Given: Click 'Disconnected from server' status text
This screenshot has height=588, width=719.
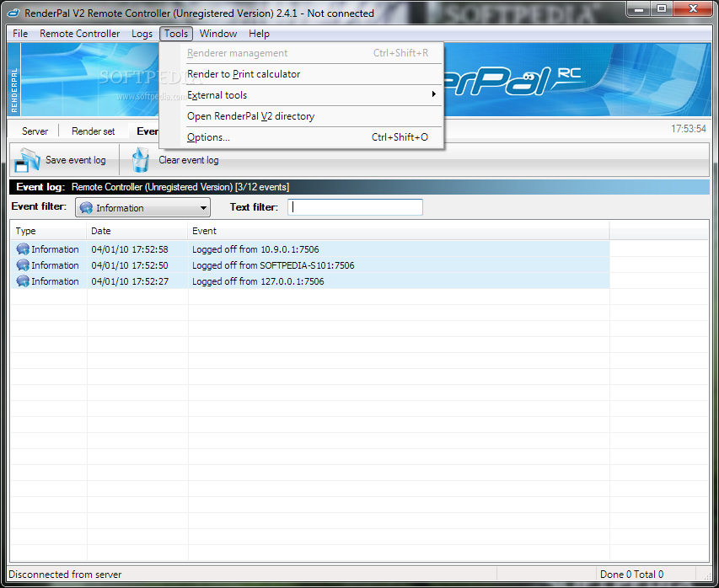Looking at the screenshot, I should click(x=65, y=575).
